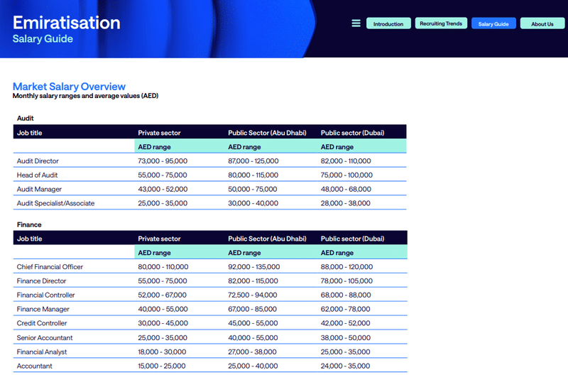
Task: Select the Chief Financial Officer row label
Action: click(50, 267)
